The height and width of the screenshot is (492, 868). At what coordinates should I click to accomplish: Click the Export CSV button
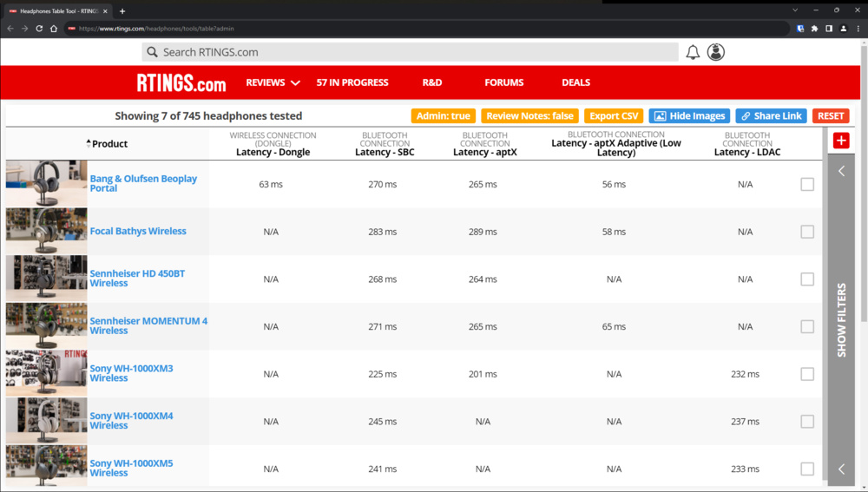[614, 116]
